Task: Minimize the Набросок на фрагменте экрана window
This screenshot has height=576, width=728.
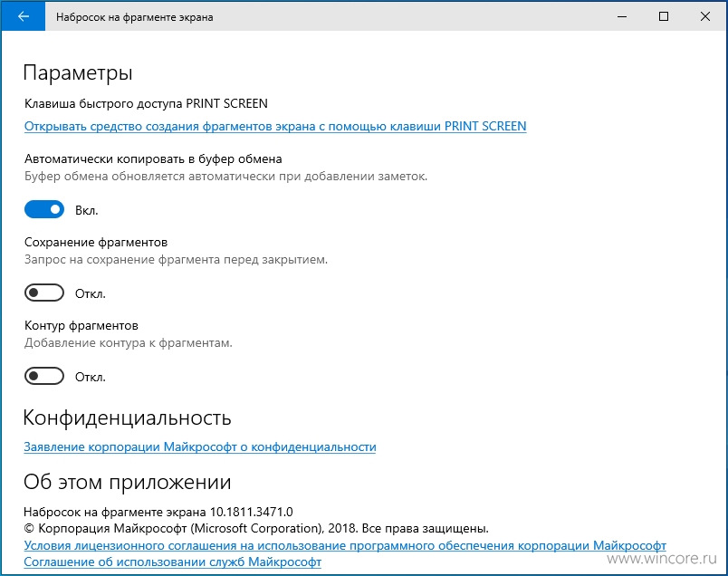Action: tap(622, 16)
